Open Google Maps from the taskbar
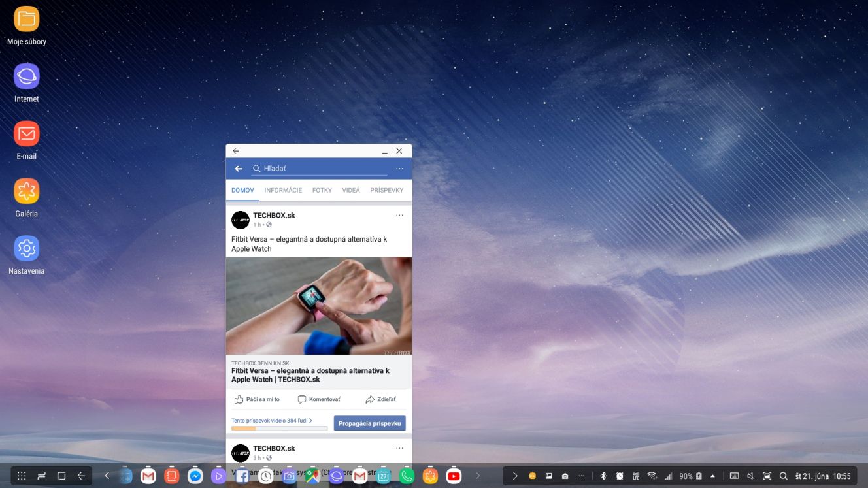This screenshot has width=868, height=488. [312, 476]
